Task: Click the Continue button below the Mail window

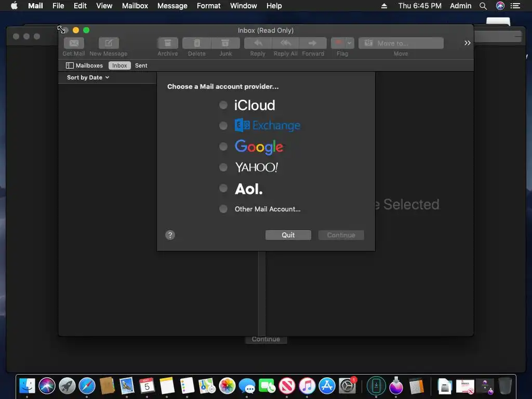Action: [266, 339]
